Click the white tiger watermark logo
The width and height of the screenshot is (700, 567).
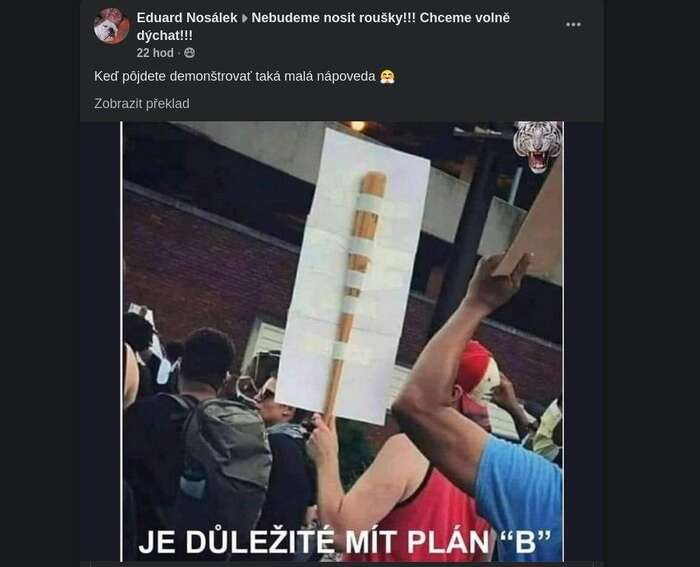click(x=537, y=147)
